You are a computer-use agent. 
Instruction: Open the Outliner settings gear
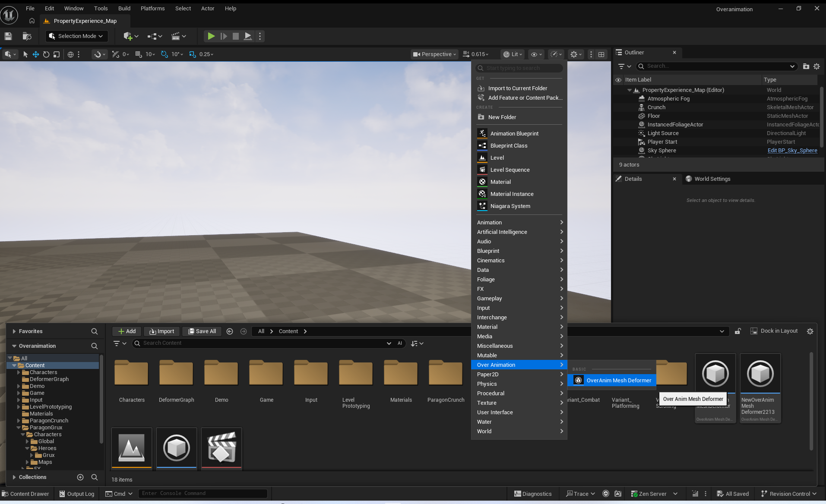817,66
